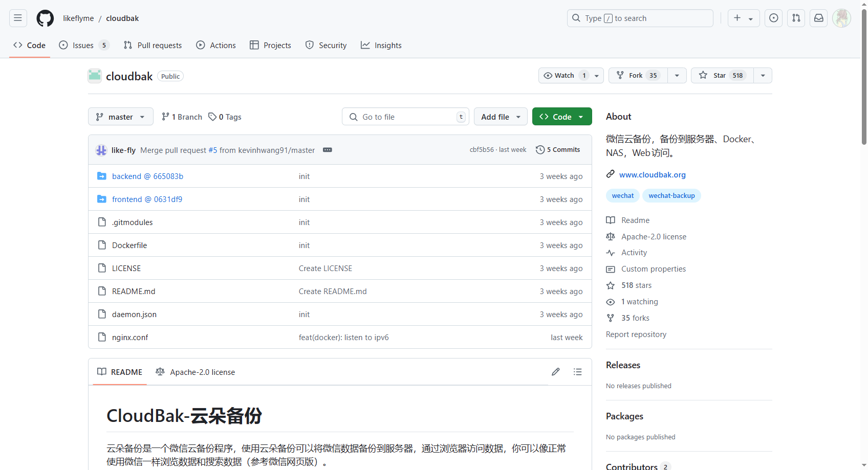The width and height of the screenshot is (868, 470).
Task: Open the wechat topic tag
Action: click(623, 195)
